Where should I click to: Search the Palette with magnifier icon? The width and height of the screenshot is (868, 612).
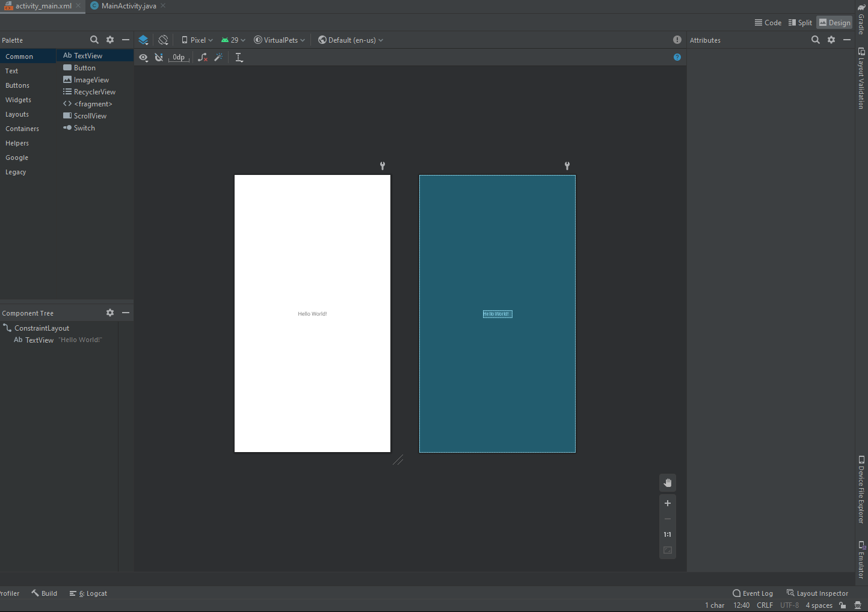pyautogui.click(x=94, y=40)
